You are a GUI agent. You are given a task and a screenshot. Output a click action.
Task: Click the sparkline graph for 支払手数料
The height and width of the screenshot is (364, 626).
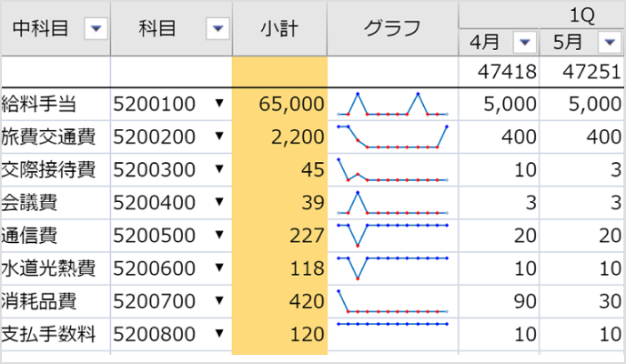point(392,324)
